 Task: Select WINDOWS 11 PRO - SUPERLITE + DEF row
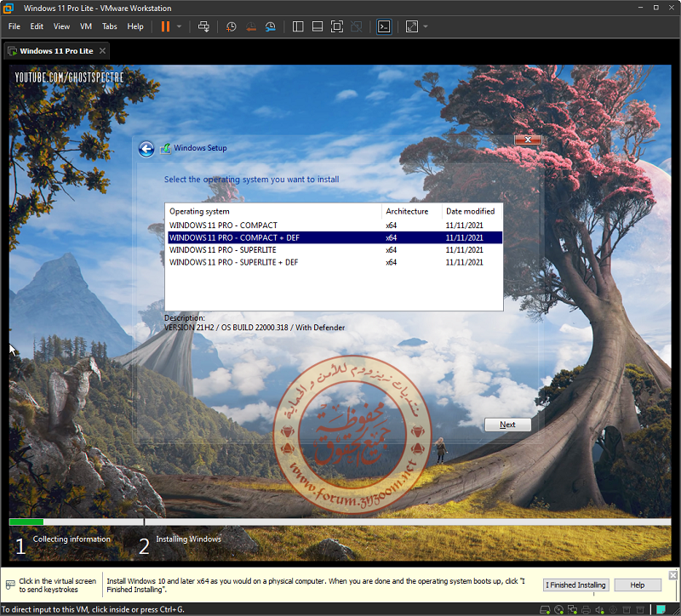coord(335,262)
